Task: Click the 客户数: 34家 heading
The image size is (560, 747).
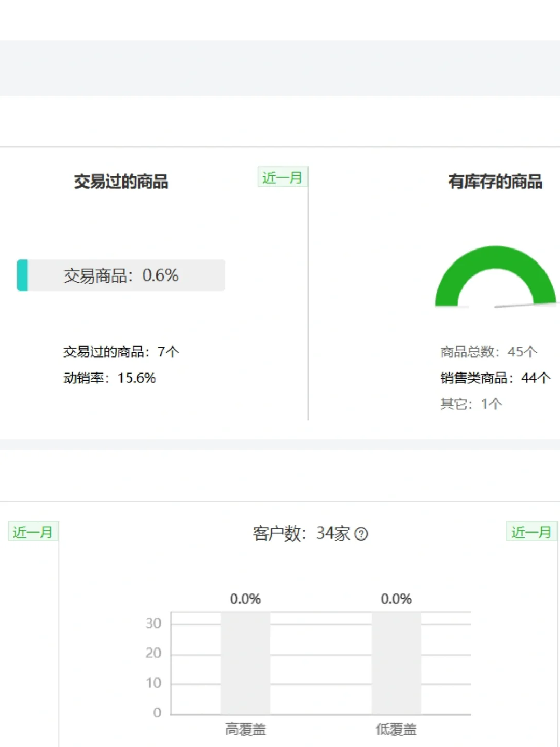Action: coord(300,534)
